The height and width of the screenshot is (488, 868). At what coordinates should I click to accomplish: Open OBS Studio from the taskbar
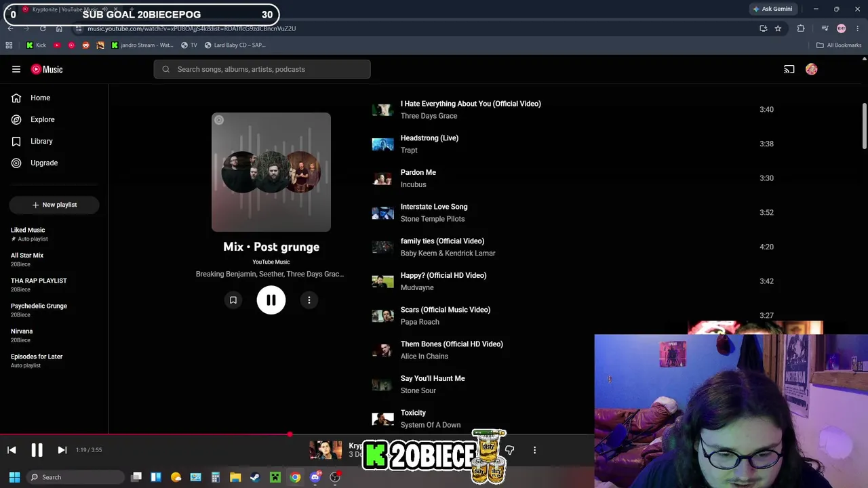pyautogui.click(x=335, y=477)
